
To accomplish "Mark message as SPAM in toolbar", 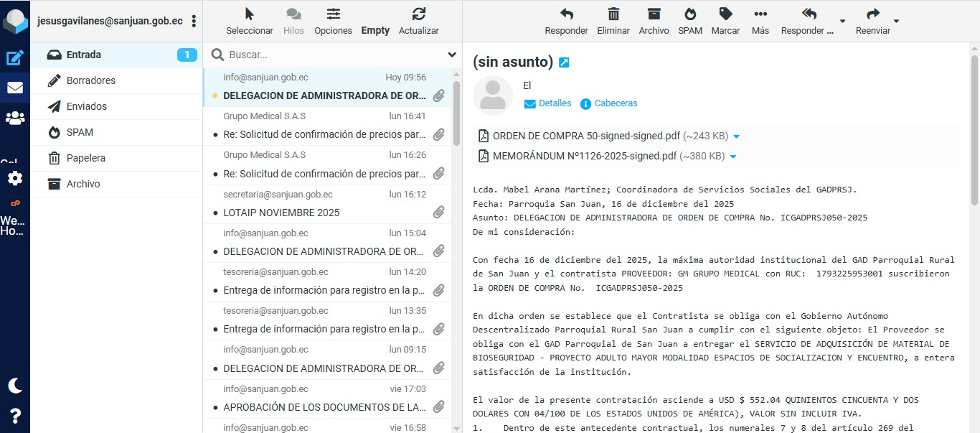I will click(690, 21).
